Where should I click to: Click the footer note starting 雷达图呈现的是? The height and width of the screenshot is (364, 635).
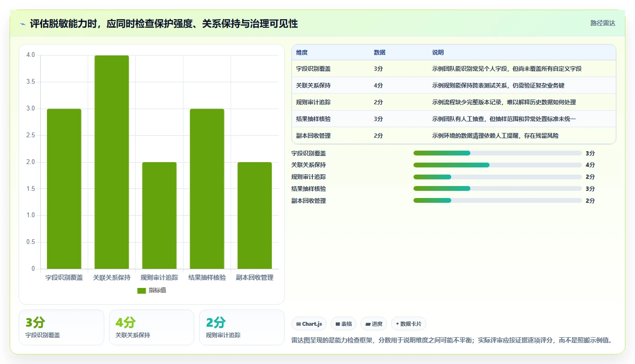(x=452, y=341)
